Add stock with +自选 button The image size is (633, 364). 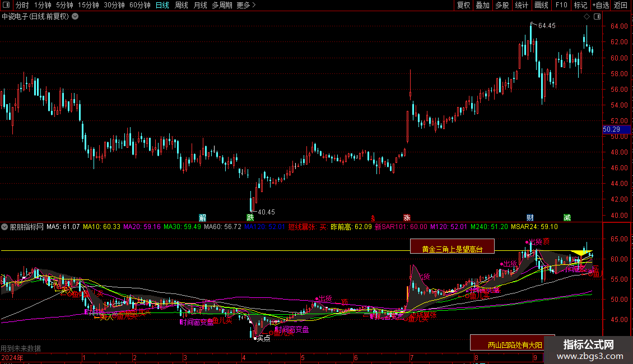[x=601, y=5]
